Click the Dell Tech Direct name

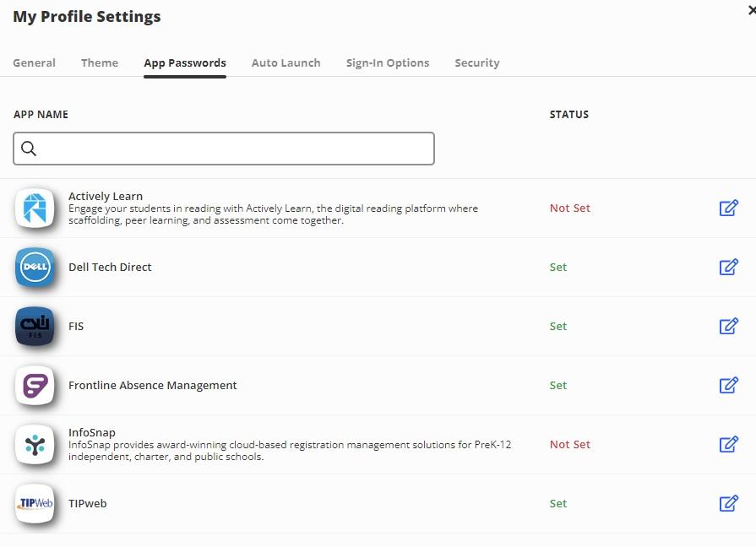pyautogui.click(x=110, y=267)
